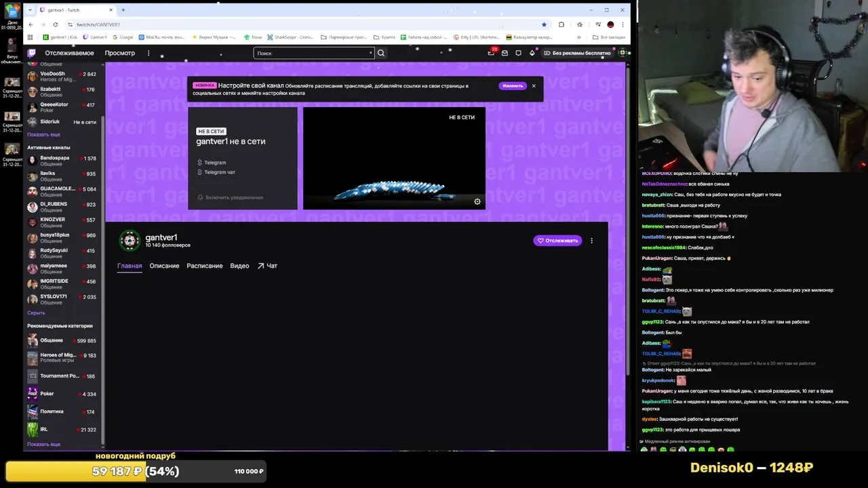Screen dimensions: 868x488
Task: Open 'Tournament Po...' category in sidebar
Action: click(62, 375)
